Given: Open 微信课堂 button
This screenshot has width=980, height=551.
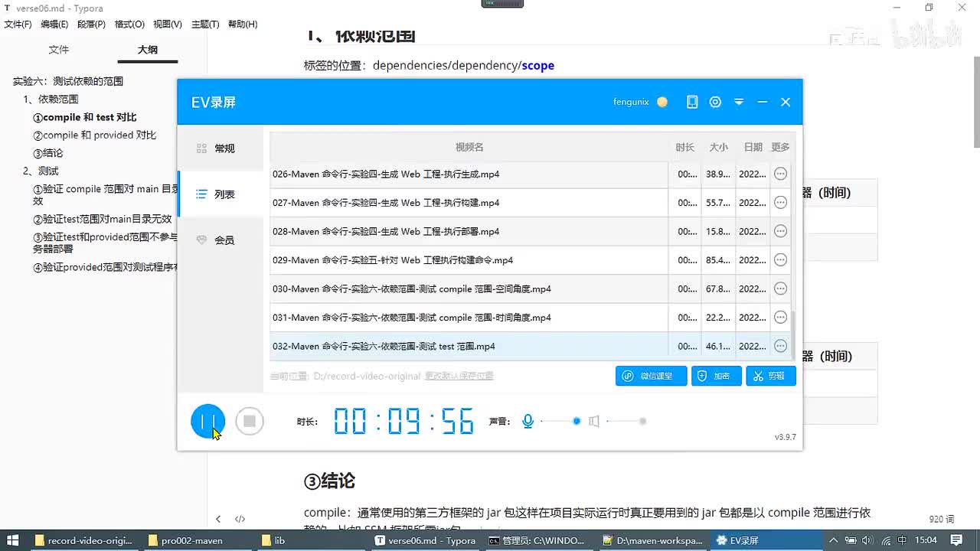Looking at the screenshot, I should pos(651,376).
